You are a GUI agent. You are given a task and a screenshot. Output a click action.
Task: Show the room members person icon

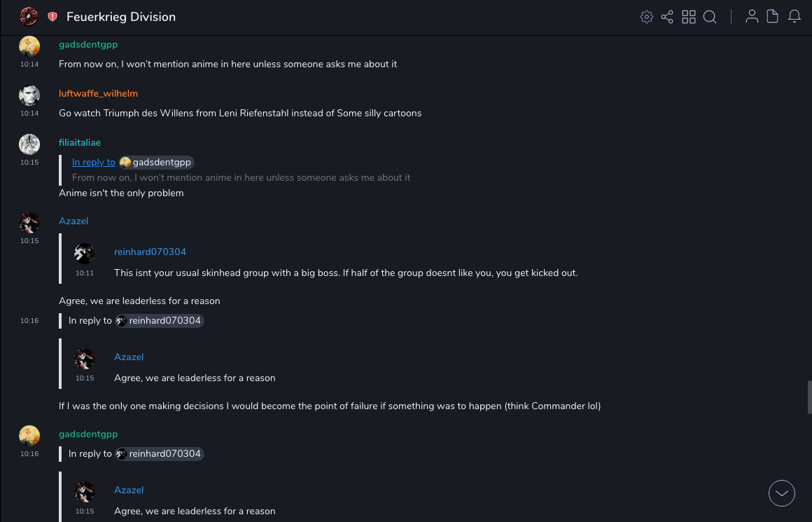(752, 17)
